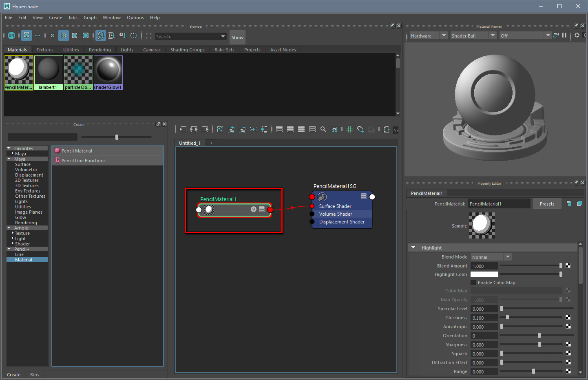Click the Pencil Material node type icon

pos(57,151)
